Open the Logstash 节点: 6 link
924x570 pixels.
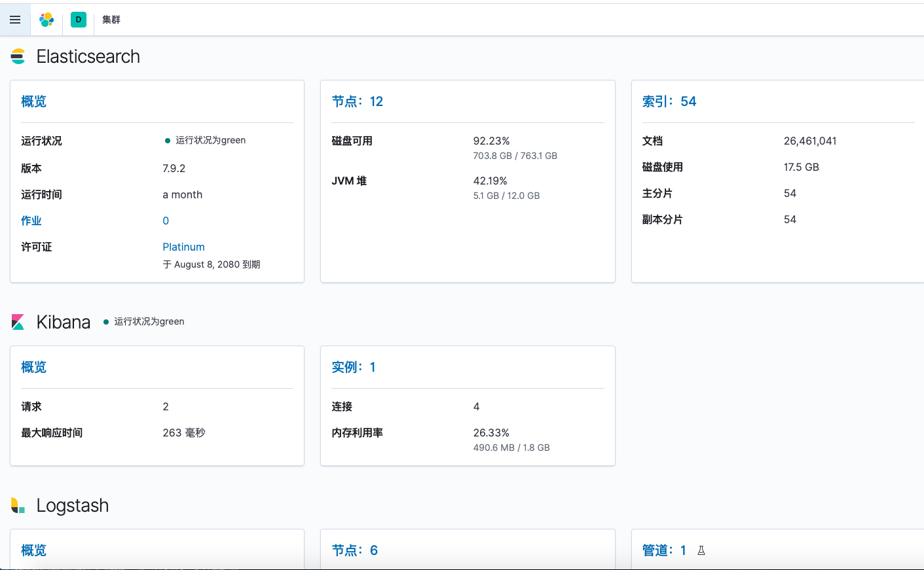point(354,550)
